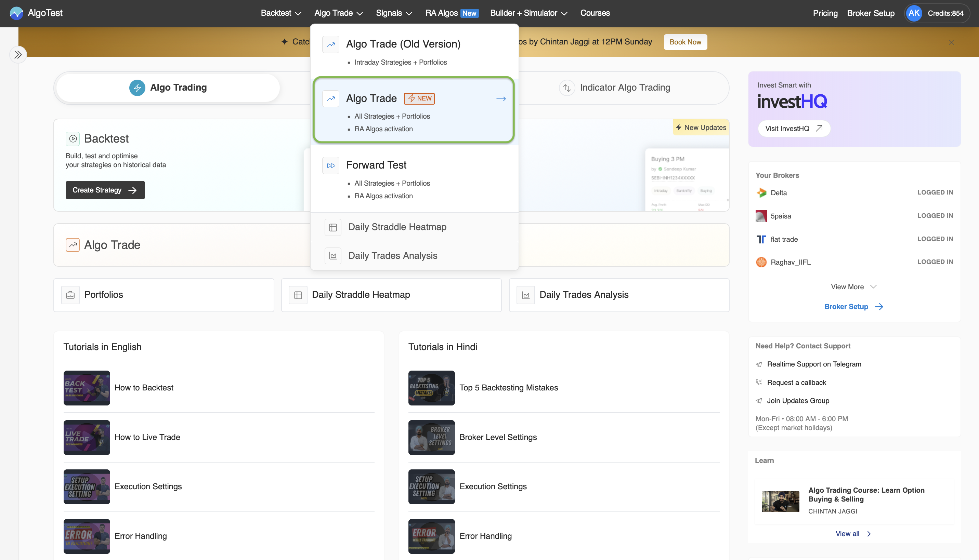Click Delta LOGGED IN status
This screenshot has width=979, height=560.
pos(935,192)
